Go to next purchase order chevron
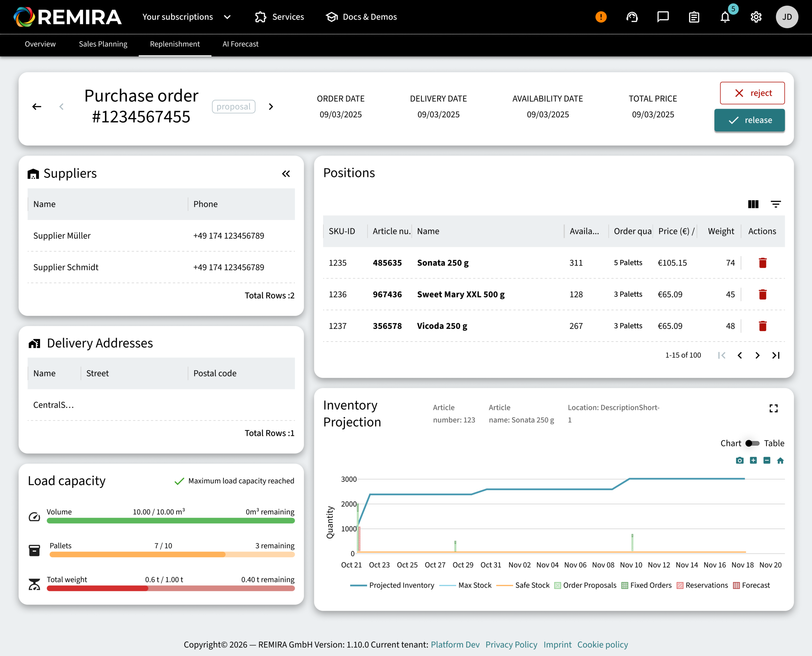The width and height of the screenshot is (812, 656). click(x=271, y=107)
